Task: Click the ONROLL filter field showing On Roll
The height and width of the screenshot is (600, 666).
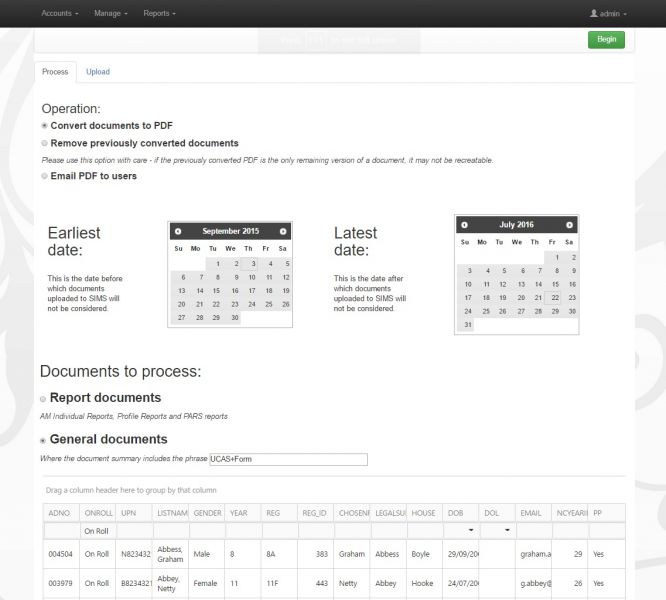Action: (98, 531)
